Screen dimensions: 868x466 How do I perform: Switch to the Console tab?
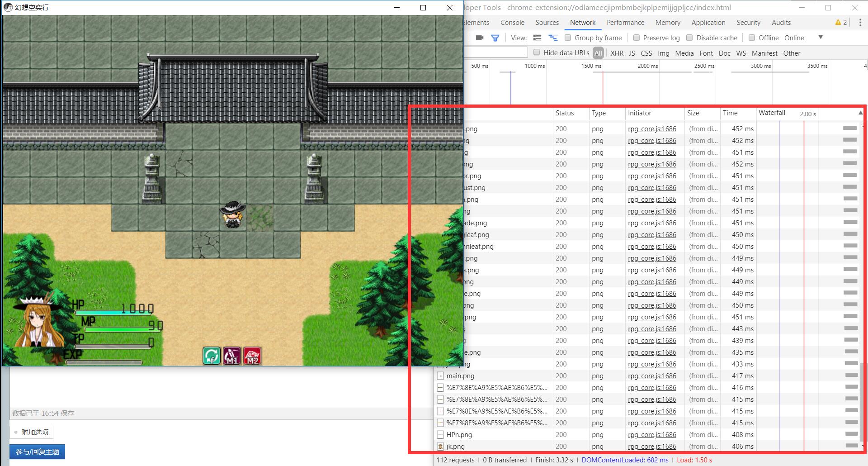pyautogui.click(x=512, y=22)
